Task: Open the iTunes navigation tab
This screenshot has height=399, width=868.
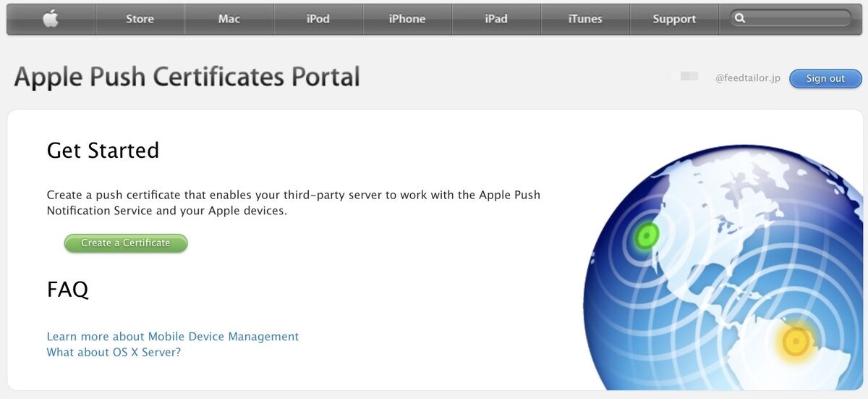Action: (x=585, y=19)
